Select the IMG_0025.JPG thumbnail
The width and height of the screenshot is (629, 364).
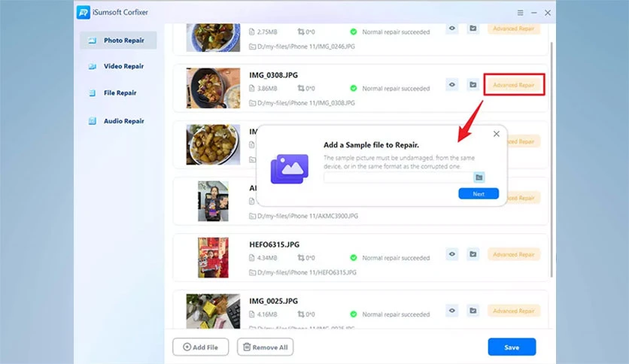(213, 311)
